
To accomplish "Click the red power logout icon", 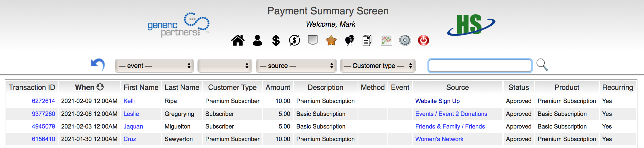I will coord(423,40).
